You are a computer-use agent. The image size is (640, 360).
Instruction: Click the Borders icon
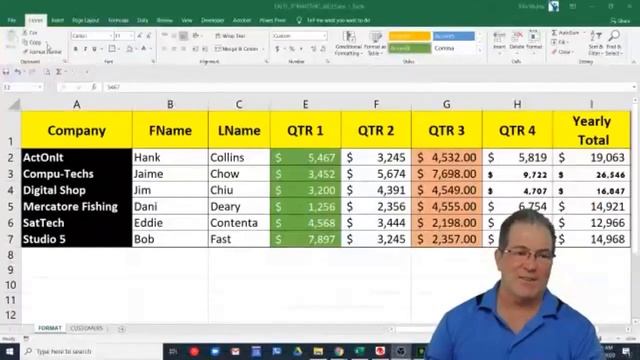(x=111, y=49)
